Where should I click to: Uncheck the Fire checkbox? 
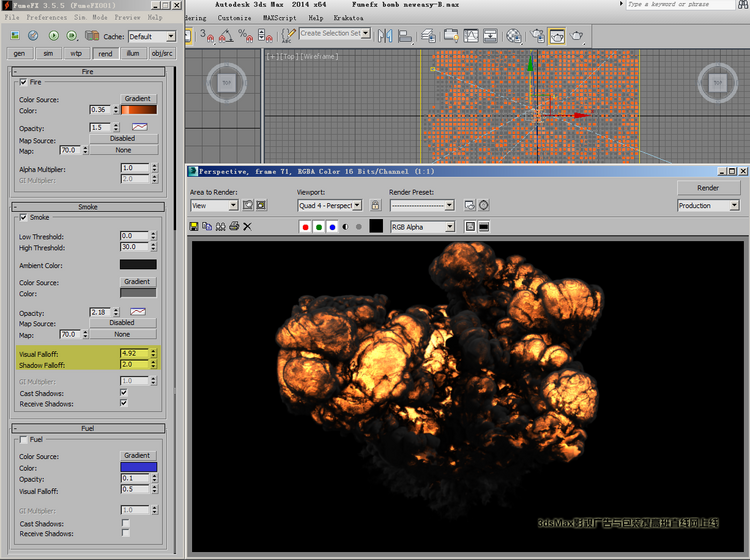coord(24,82)
